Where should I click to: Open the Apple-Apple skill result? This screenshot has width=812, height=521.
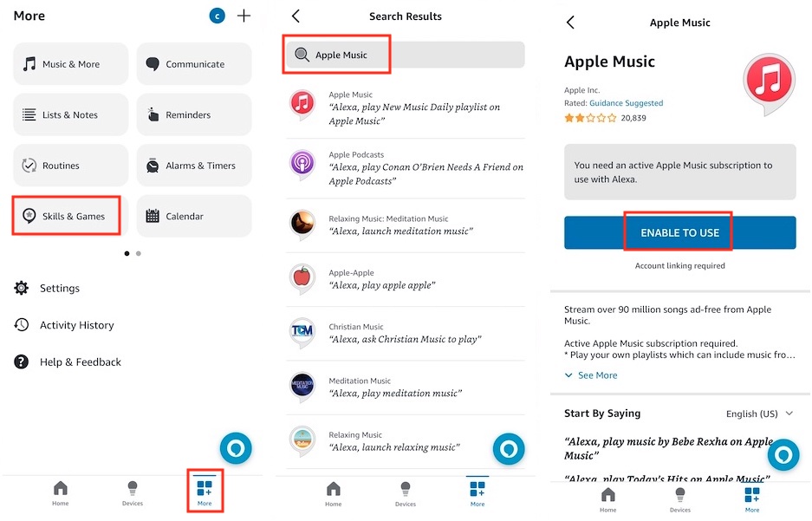point(406,279)
